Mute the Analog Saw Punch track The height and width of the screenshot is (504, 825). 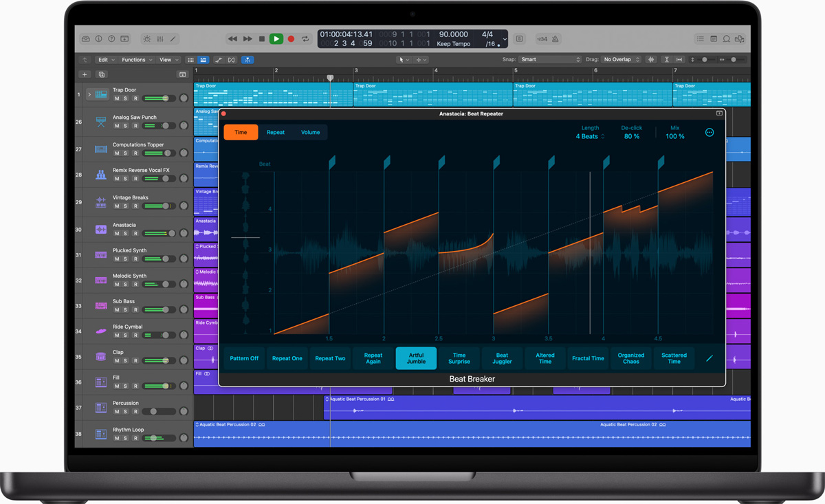coord(117,126)
